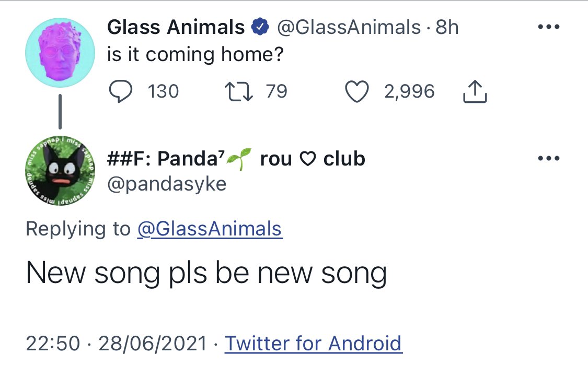Like the 'is it coming home?' tweet
Viewport: 588px width, 378px height.
(x=356, y=91)
